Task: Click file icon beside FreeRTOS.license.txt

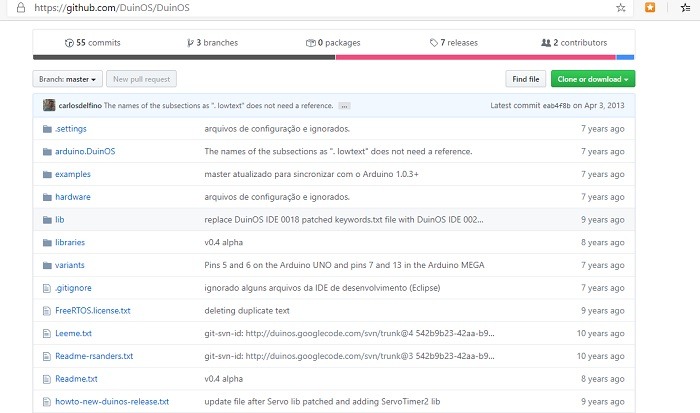Action: 47,311
